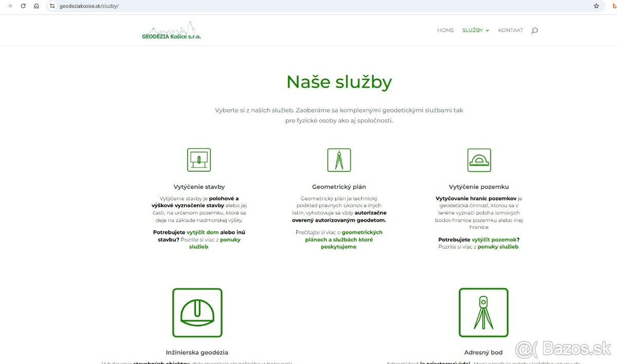Go to the browser home page icon

[x=37, y=6]
